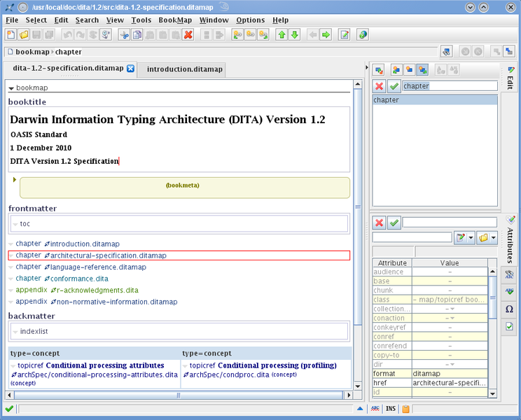The height and width of the screenshot is (420, 521).
Task: Confirm chapter with green check in Edit panel
Action: click(x=394, y=86)
